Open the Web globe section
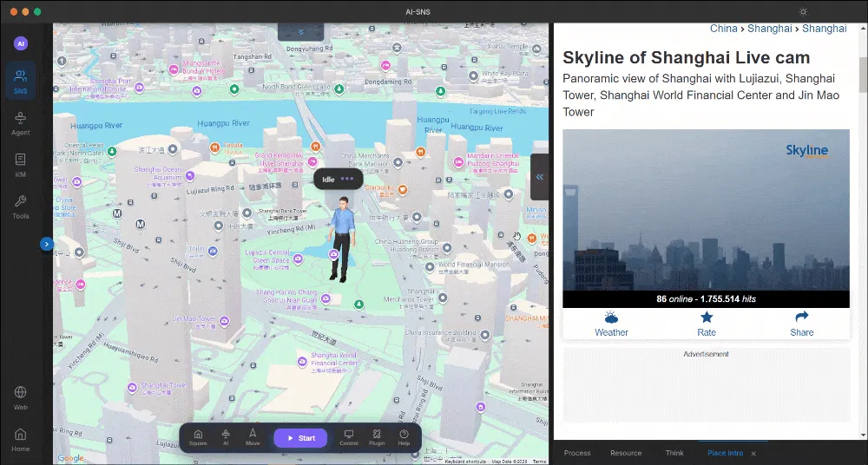868x465 pixels. (x=21, y=397)
